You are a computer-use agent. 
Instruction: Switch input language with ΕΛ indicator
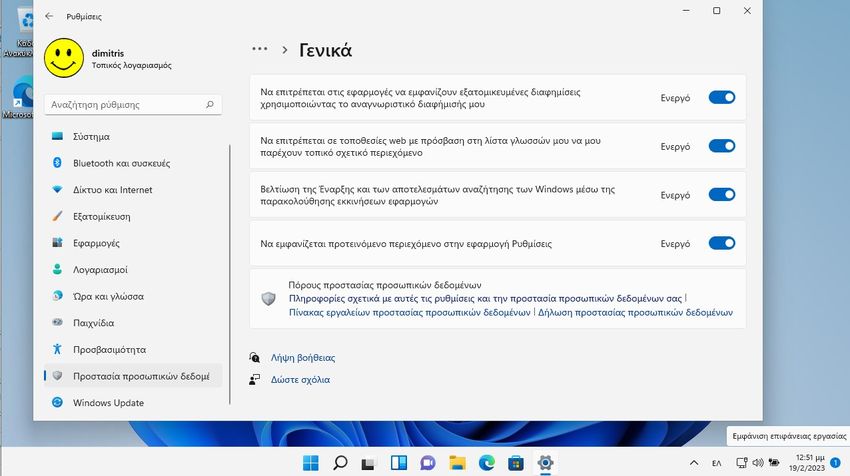coord(717,462)
